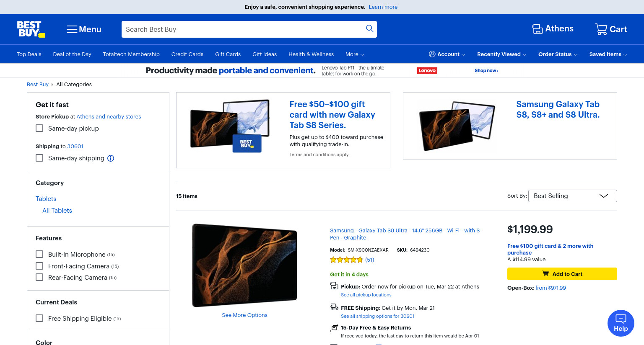Expand the More navigation menu
Screen dimensions: 644x345
point(355,54)
